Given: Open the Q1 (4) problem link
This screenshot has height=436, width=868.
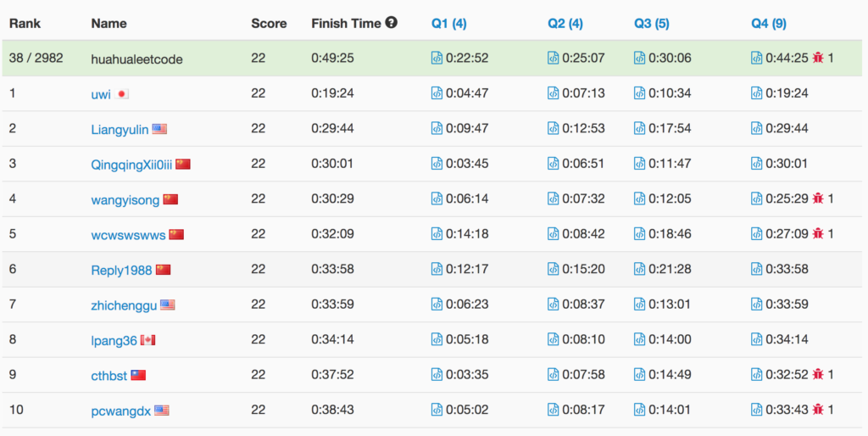Looking at the screenshot, I should pos(448,24).
